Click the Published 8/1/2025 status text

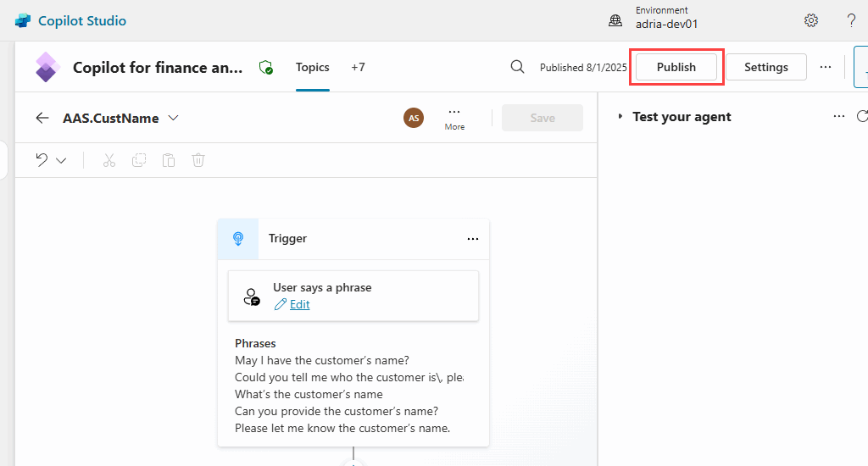pyautogui.click(x=583, y=67)
